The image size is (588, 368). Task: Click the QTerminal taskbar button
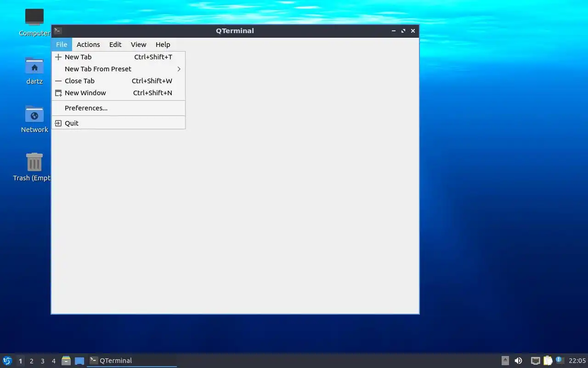132,361
